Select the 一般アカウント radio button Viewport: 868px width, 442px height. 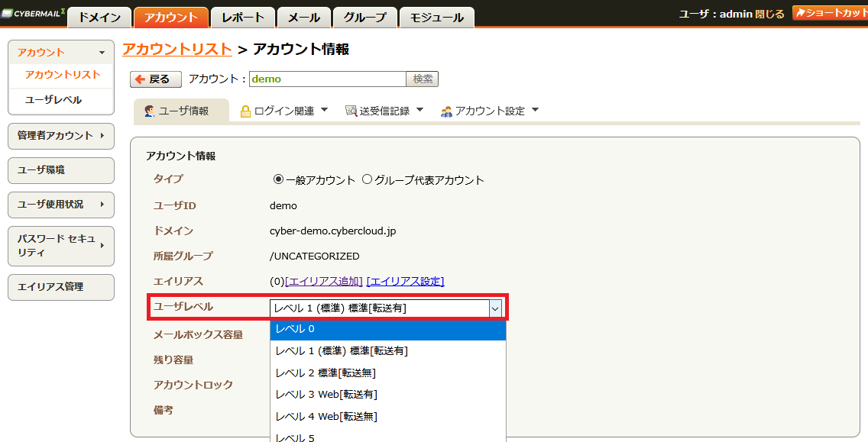tap(278, 179)
